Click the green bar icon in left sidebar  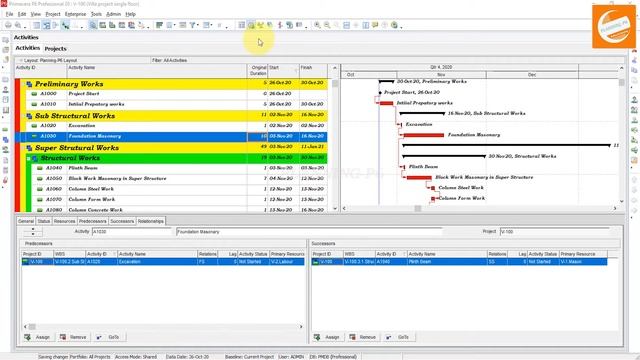tap(5, 129)
